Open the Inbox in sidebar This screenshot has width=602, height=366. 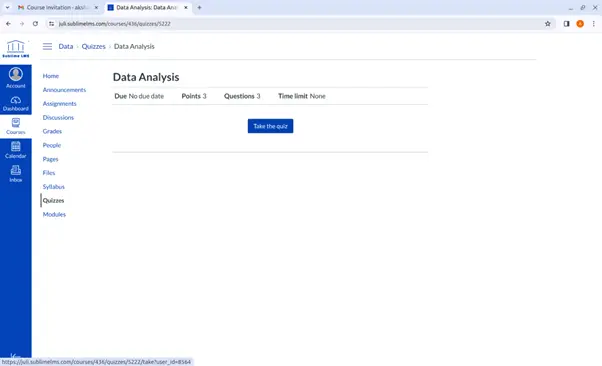[x=16, y=174]
